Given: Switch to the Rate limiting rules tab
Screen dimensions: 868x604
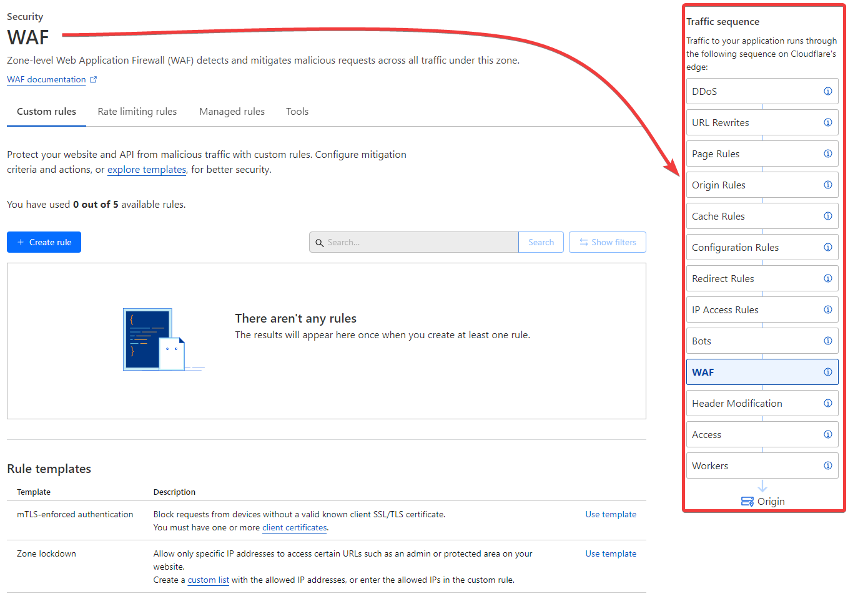Looking at the screenshot, I should point(137,111).
